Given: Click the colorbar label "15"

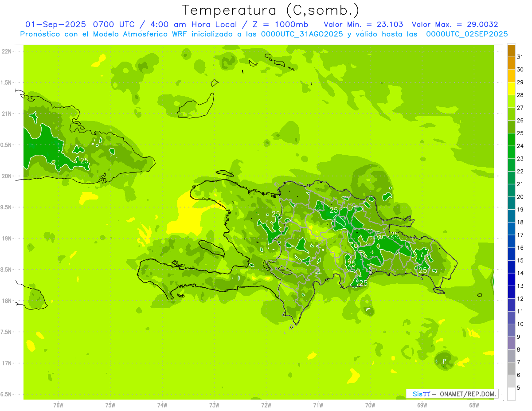Looking at the screenshot, I should pos(520,260).
